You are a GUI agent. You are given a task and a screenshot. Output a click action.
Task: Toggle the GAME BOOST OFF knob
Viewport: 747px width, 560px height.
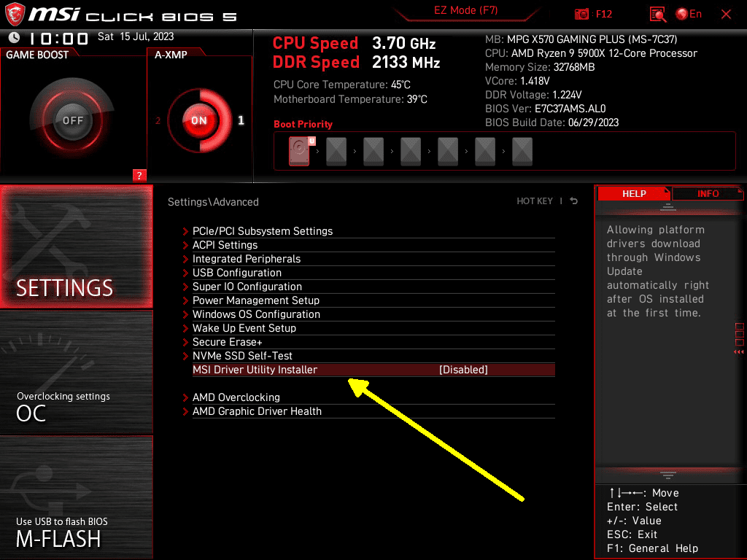[x=72, y=120]
